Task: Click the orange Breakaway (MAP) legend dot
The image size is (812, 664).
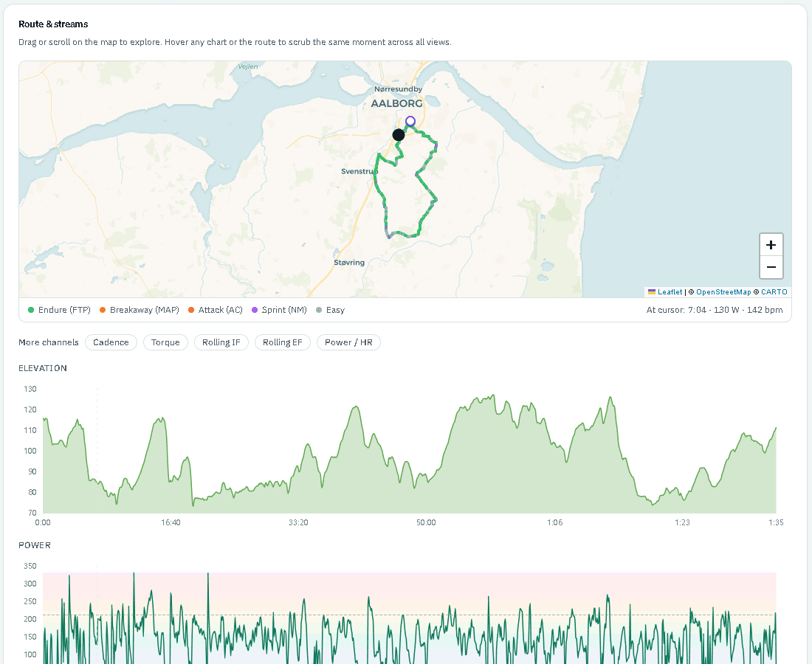Action: (x=103, y=310)
